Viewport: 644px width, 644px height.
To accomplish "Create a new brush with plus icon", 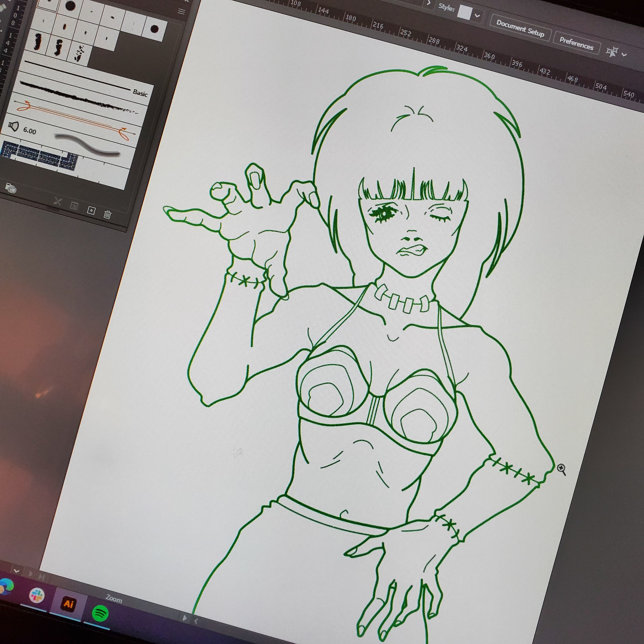I will (91, 210).
